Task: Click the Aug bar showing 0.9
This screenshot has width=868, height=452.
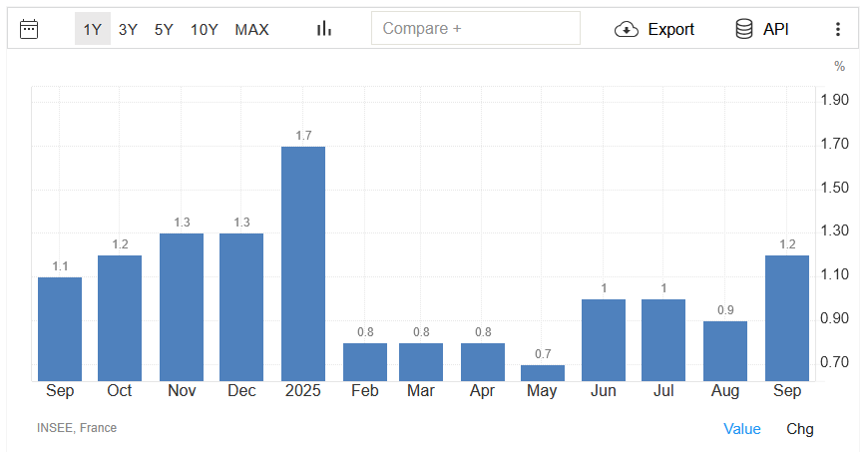Action: point(725,351)
